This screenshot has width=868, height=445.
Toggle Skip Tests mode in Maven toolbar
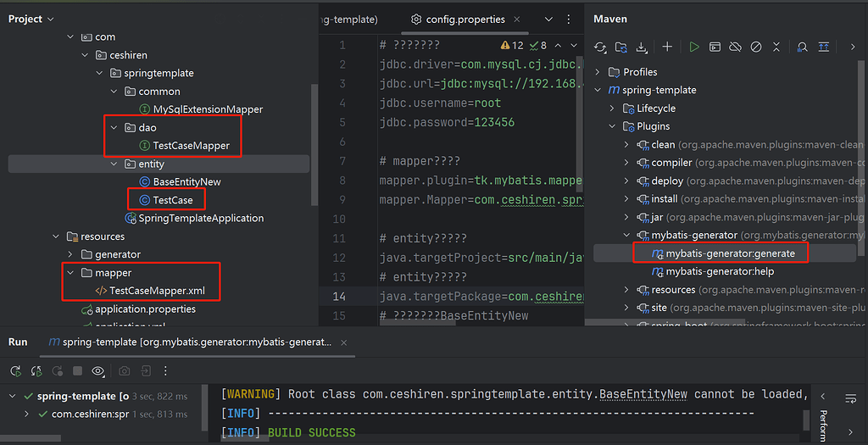[755, 47]
